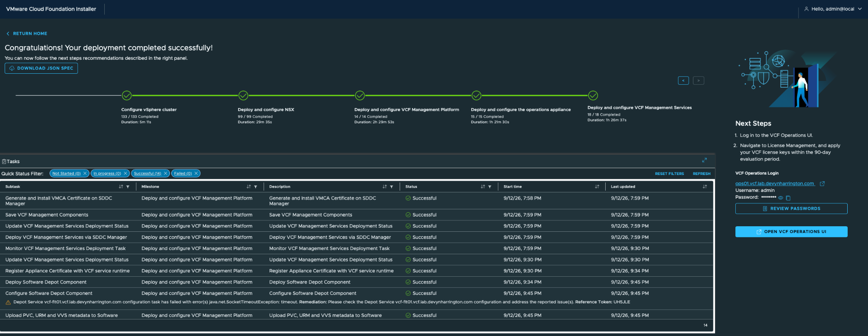Click Review Passwords button
Screen dimensions: 868x336
pos(791,208)
